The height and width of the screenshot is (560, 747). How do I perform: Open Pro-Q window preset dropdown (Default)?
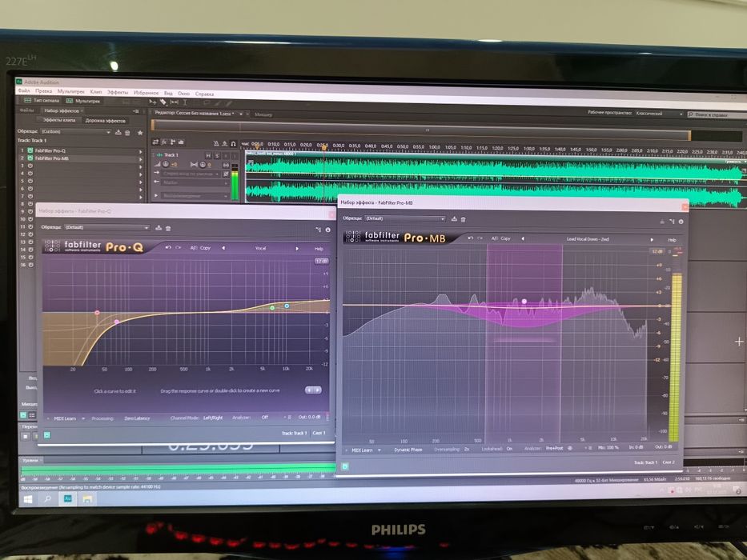(x=106, y=227)
